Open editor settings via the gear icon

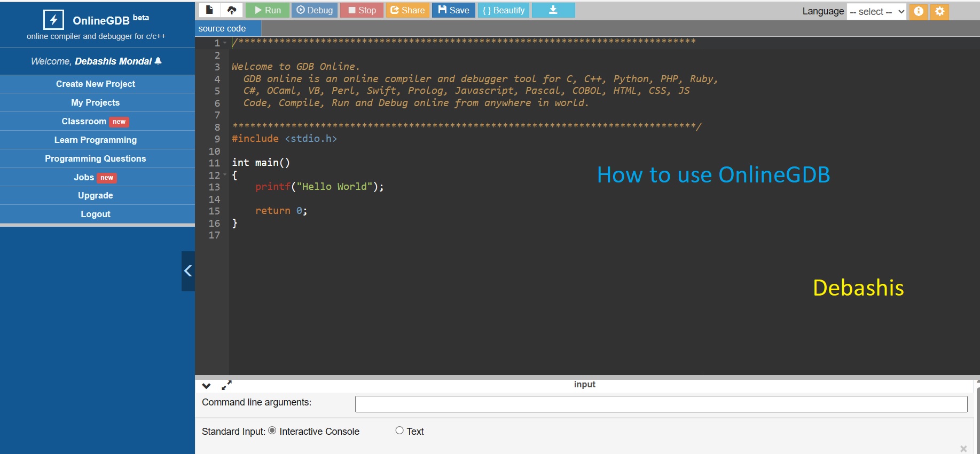[x=939, y=11]
